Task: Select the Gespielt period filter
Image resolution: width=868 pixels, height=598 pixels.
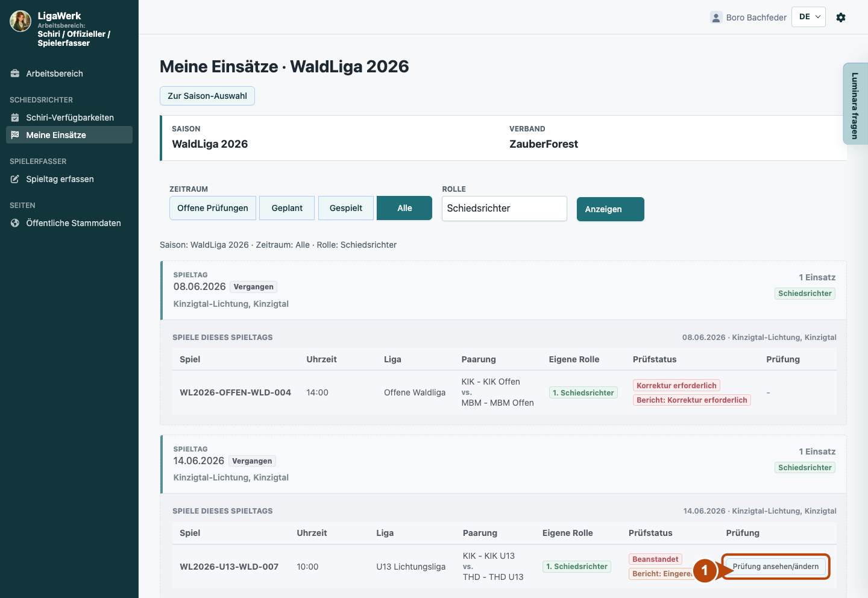Action: pos(346,208)
